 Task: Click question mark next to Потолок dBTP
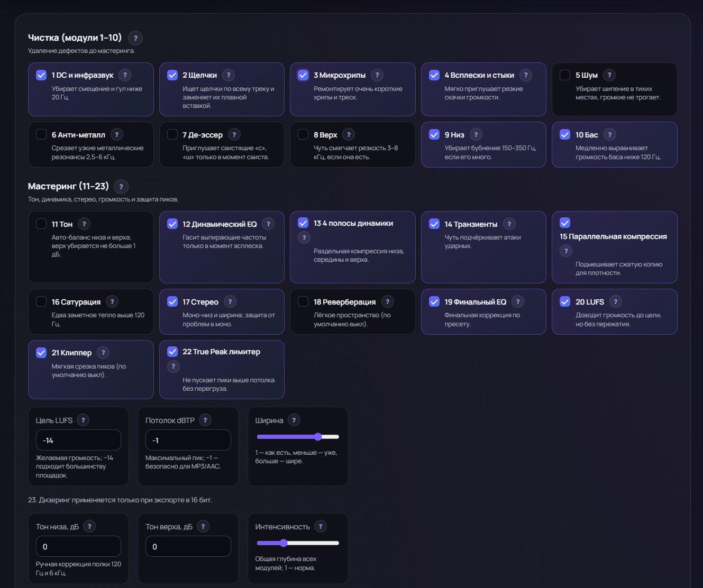(x=205, y=420)
